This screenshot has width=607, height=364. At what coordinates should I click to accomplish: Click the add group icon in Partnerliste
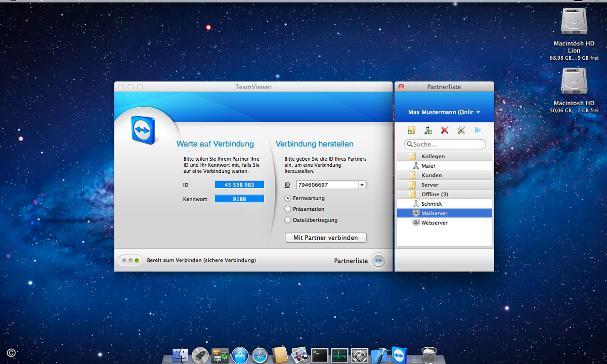[x=412, y=130]
